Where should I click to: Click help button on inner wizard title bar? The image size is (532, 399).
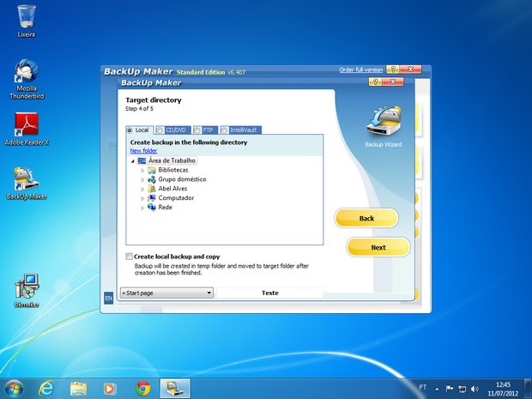point(375,82)
